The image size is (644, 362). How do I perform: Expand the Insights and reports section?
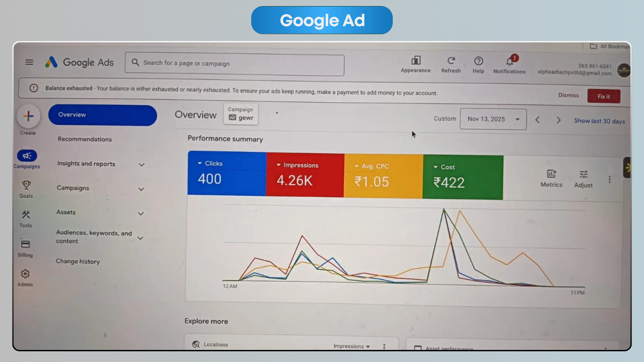[x=142, y=165]
